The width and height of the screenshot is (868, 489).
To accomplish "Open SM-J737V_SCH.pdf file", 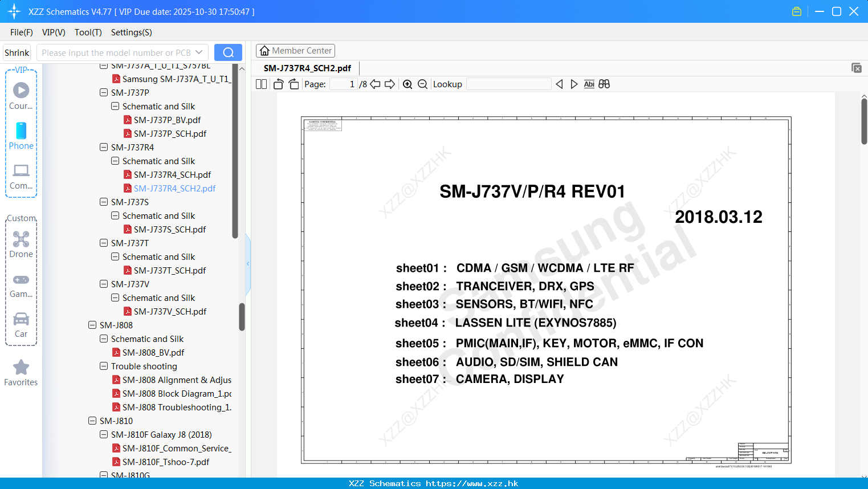I will click(x=170, y=311).
